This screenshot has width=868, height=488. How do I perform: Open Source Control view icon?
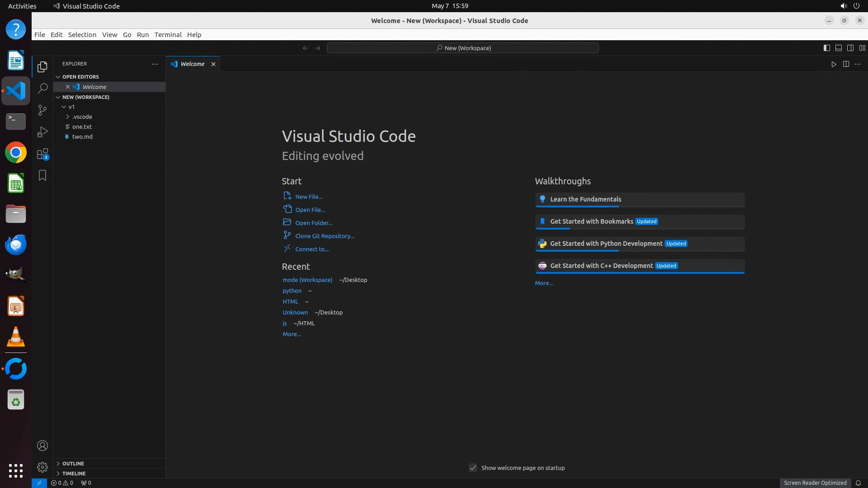pos(42,110)
